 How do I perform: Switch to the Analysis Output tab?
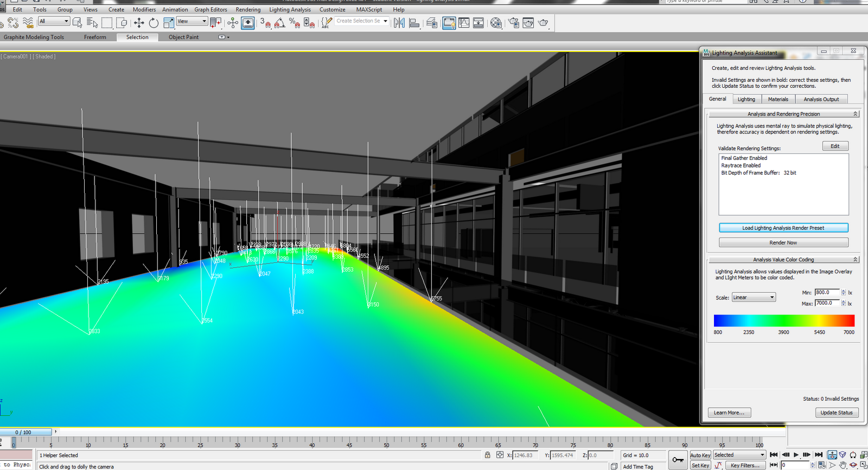[x=821, y=99]
